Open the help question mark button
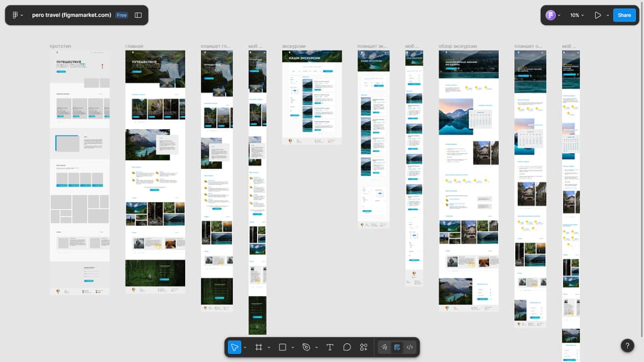The width and height of the screenshot is (644, 362). click(x=627, y=346)
